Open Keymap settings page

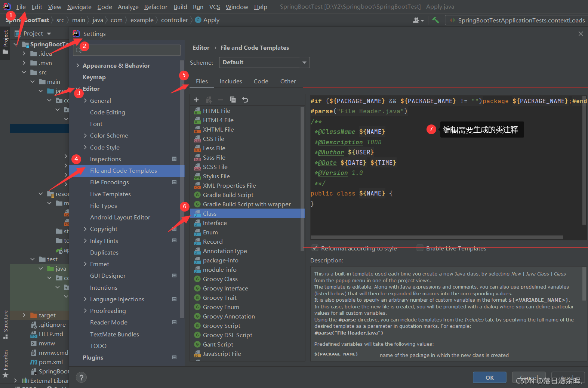click(94, 77)
